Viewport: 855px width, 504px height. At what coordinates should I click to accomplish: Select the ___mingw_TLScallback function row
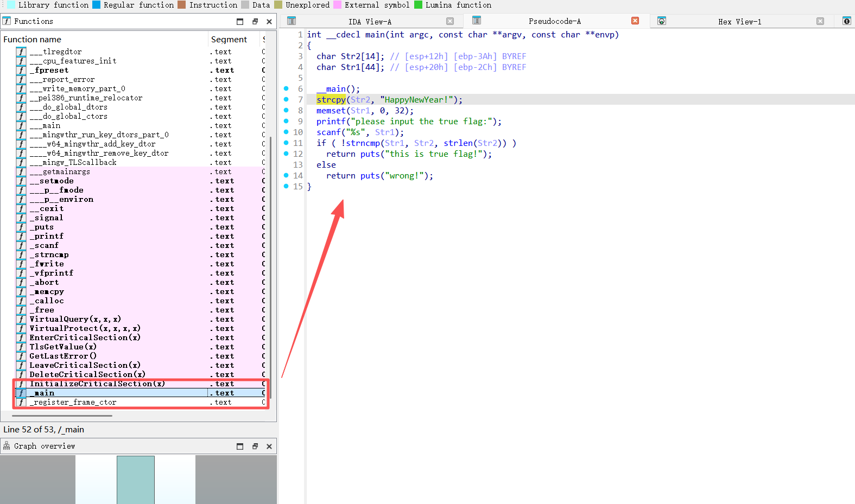140,162
